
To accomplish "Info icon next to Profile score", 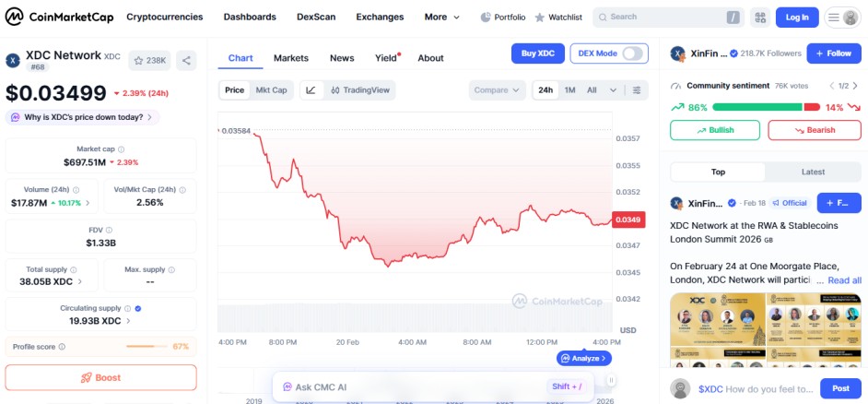I will point(62,347).
